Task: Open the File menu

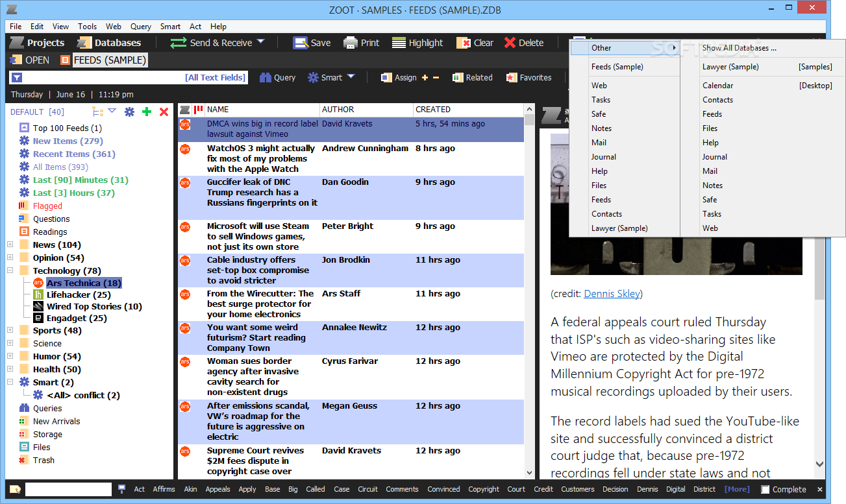Action: click(16, 27)
